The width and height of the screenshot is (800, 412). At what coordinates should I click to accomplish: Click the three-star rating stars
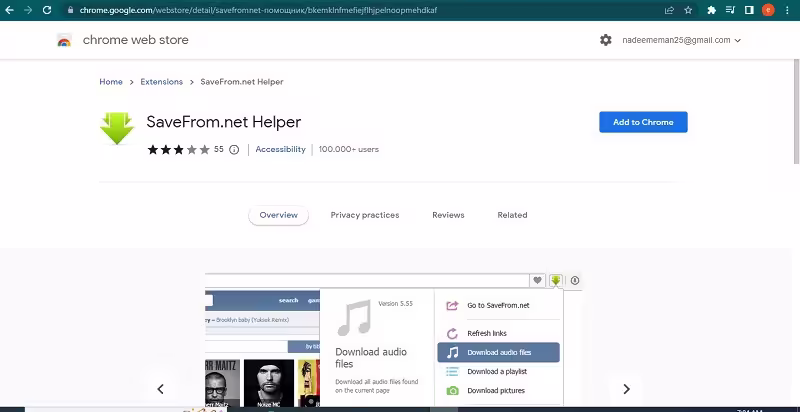179,149
